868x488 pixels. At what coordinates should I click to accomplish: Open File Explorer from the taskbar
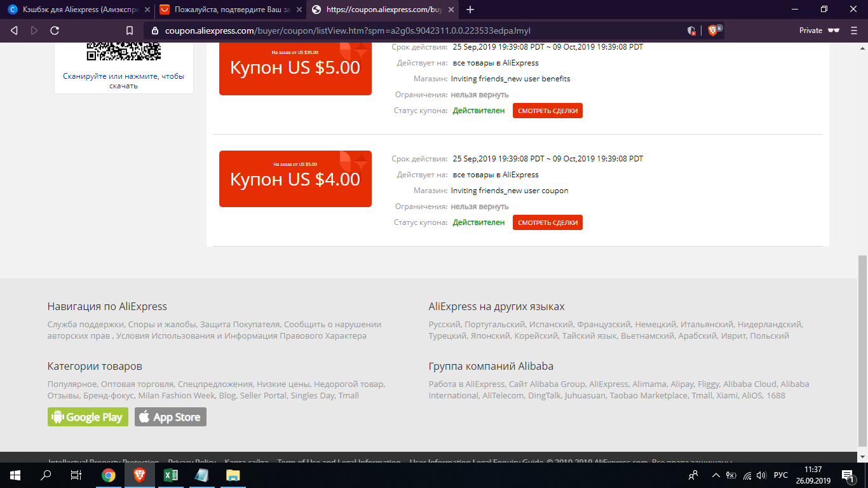tap(233, 475)
